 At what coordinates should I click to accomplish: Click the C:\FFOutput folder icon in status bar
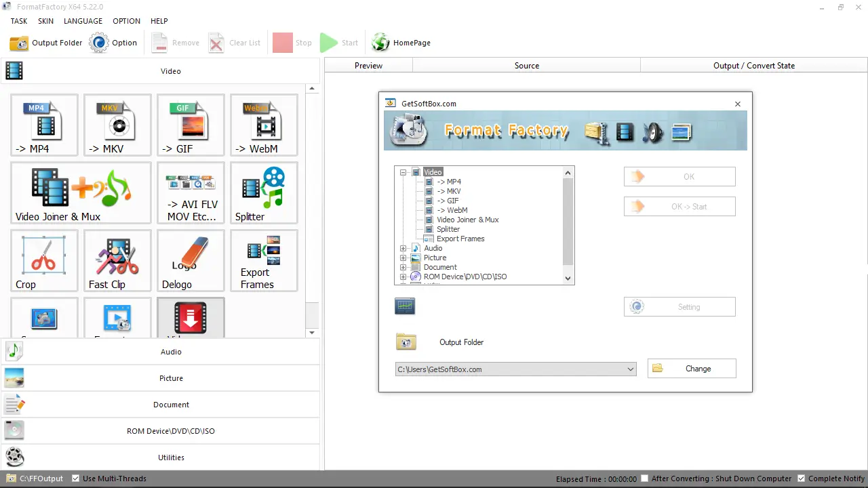click(11, 479)
